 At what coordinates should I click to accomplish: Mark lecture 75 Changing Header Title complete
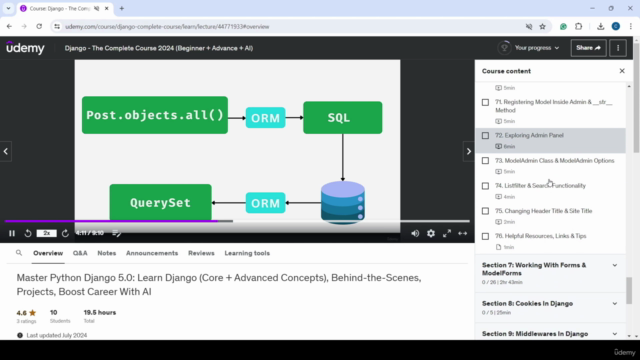tap(485, 211)
